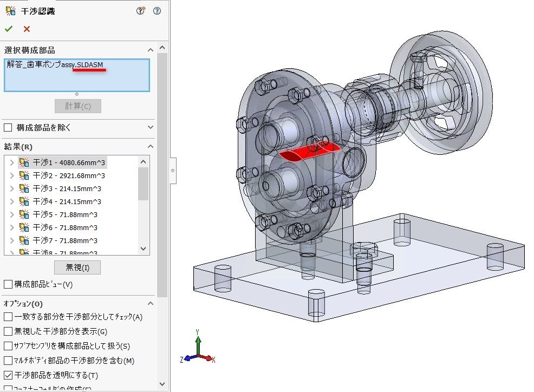Select 干渉3 - 214.15mm^3 in results
The image size is (534, 392).
[x=67, y=188]
